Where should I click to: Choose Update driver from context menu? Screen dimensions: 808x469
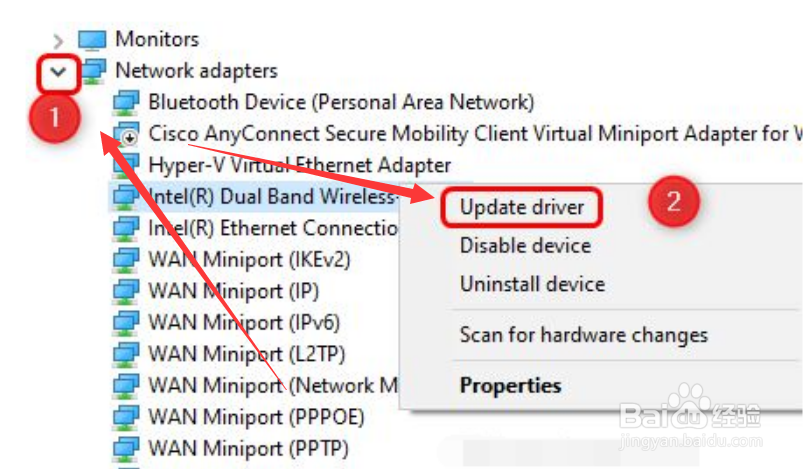point(521,208)
